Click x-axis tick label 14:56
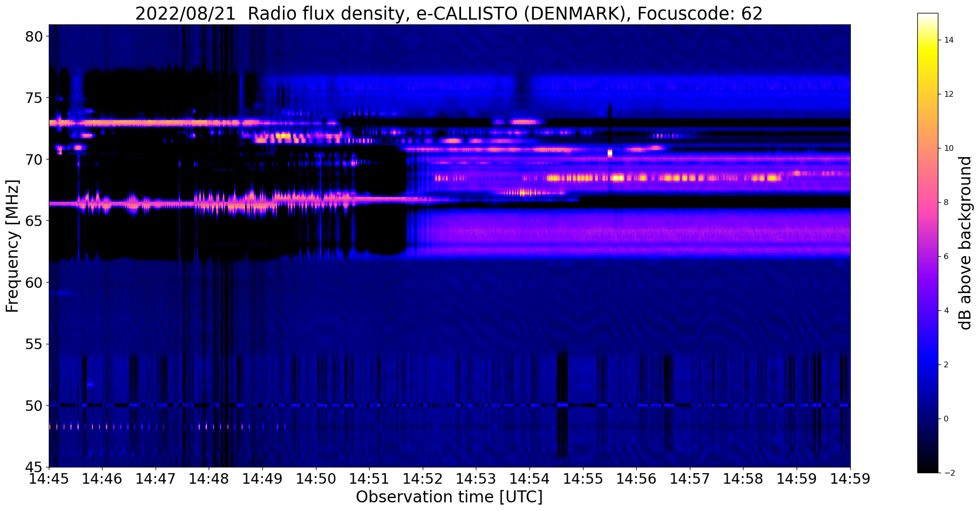Image resolution: width=980 pixels, height=511 pixels. pyautogui.click(x=636, y=478)
